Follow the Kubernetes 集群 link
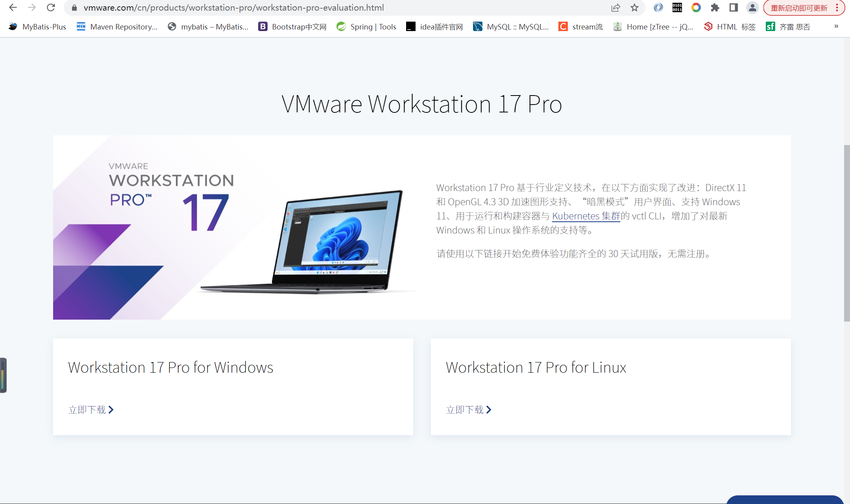Screen dimensions: 850x504 pos(586,216)
